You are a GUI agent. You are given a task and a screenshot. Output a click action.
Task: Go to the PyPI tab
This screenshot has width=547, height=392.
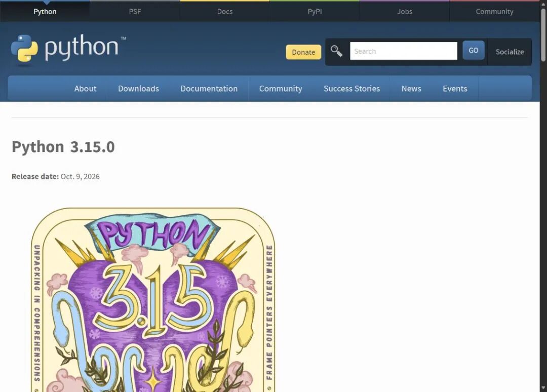315,12
